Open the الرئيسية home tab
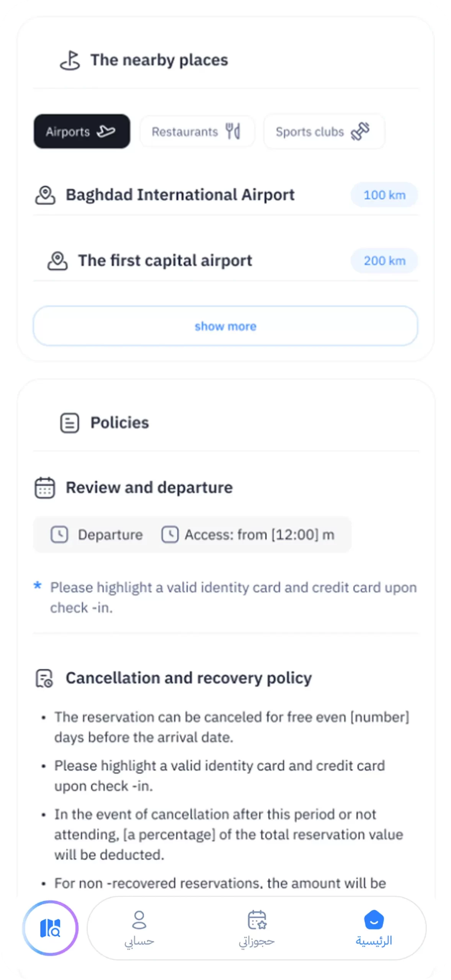The image size is (451, 980). click(x=374, y=941)
